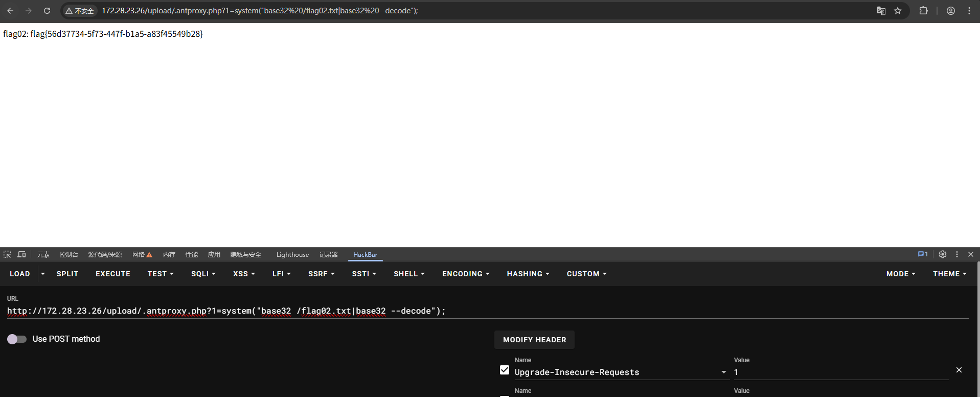The image size is (980, 397).
Task: Open the HASHING dropdown menu
Action: (x=528, y=274)
